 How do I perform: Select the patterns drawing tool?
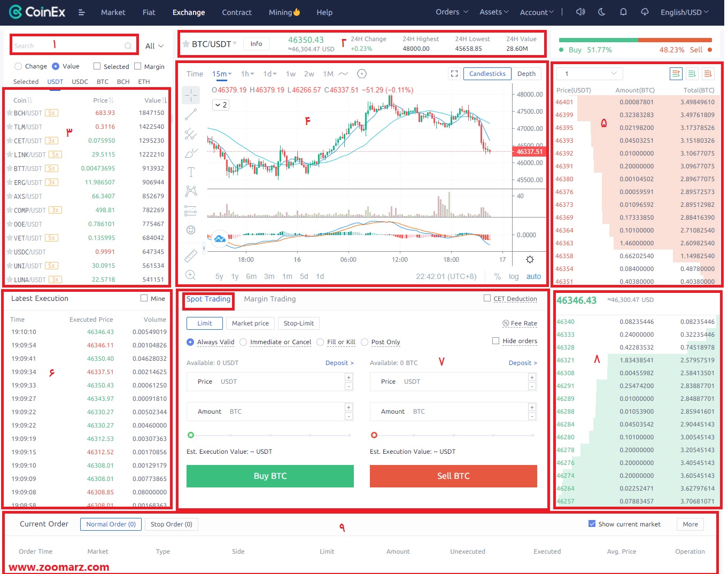191,191
